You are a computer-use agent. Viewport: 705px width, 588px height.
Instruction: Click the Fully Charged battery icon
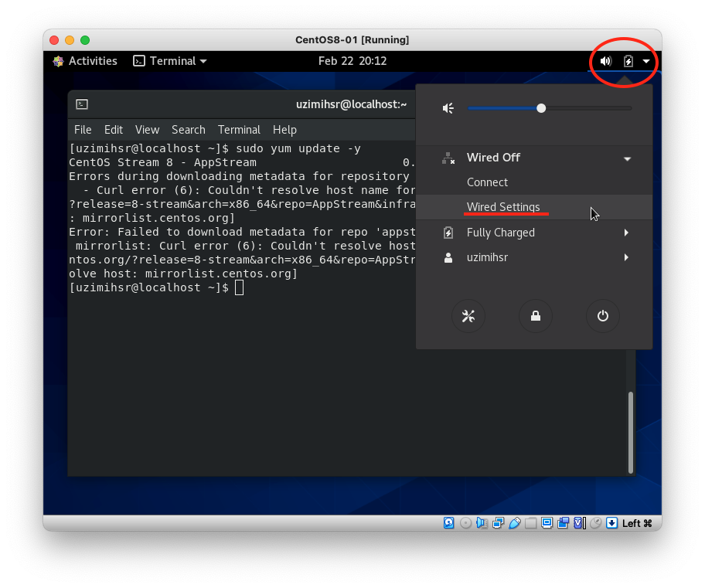(x=448, y=233)
